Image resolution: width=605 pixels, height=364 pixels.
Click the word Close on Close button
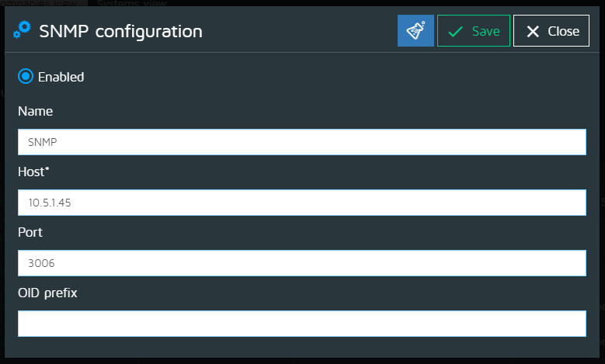(563, 32)
